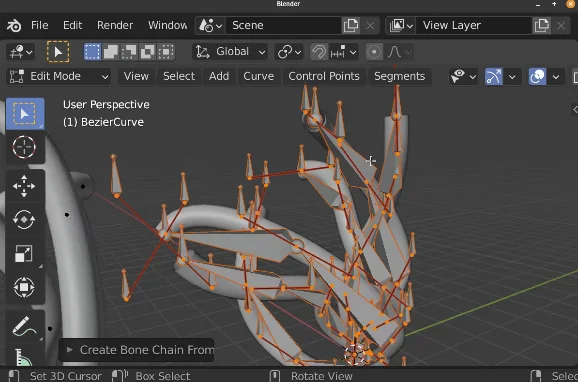Select the 3D Cursor tool
The width and height of the screenshot is (578, 382).
(25, 147)
